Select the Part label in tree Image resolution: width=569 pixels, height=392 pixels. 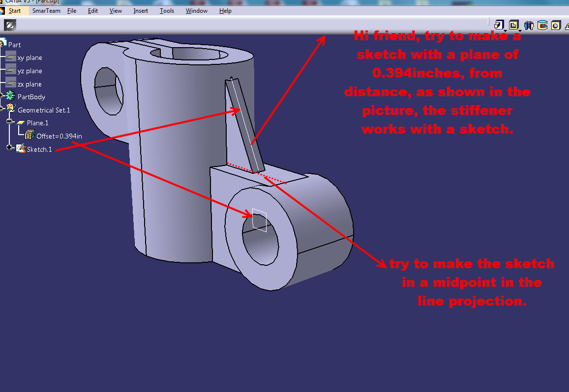(15, 45)
